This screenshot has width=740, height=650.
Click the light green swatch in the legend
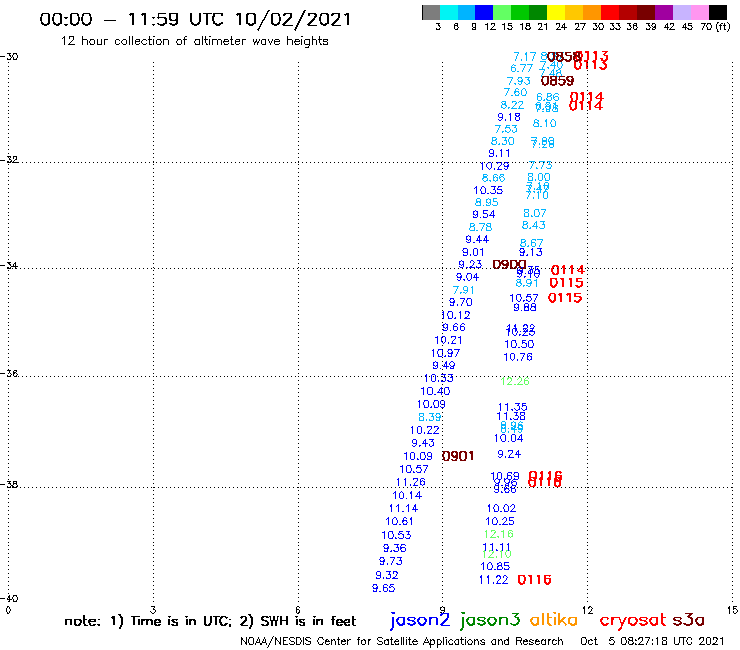pos(502,12)
